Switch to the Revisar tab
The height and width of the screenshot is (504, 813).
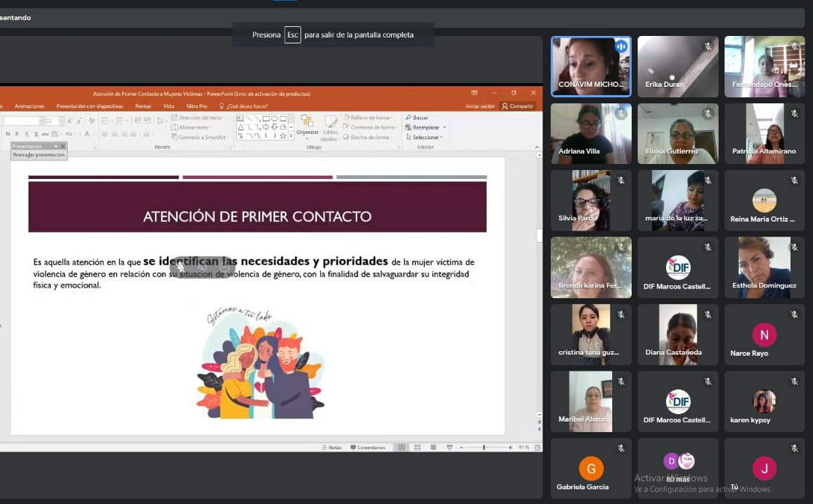coord(143,106)
